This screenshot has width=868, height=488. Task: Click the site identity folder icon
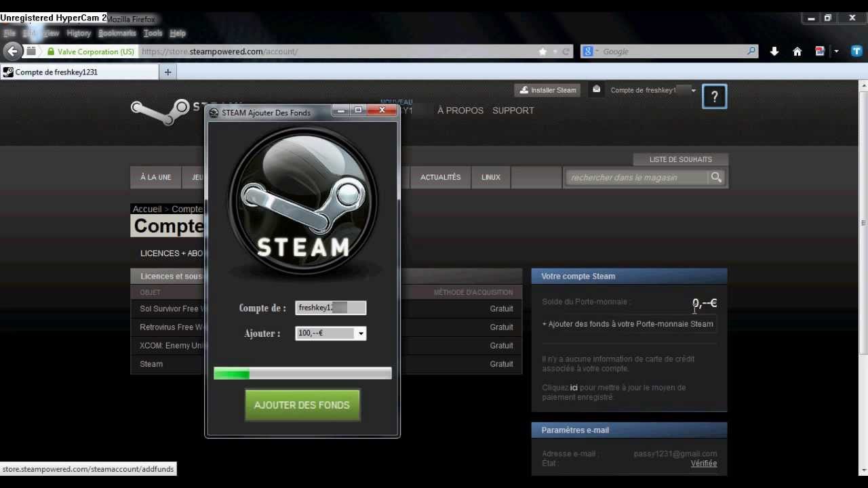[31, 52]
